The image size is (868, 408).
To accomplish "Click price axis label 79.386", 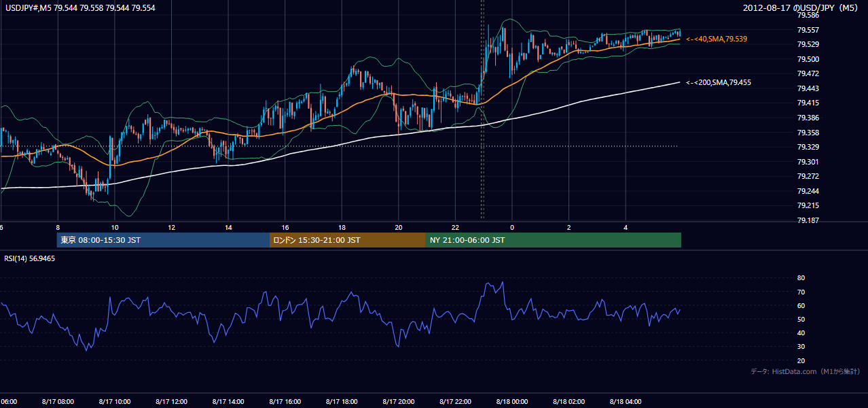I will click(x=808, y=118).
